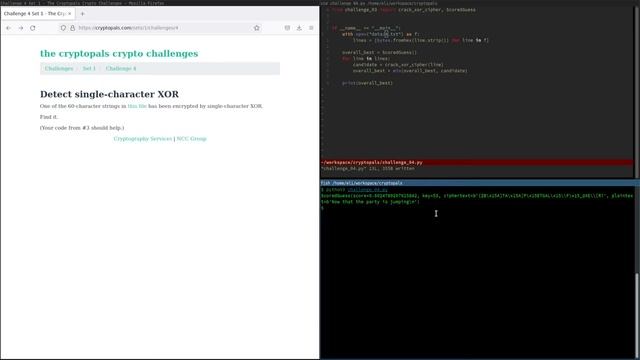Image resolution: width=640 pixels, height=360 pixels.
Task: Click Challenge 4 breadcrumb
Action: pyautogui.click(x=121, y=69)
